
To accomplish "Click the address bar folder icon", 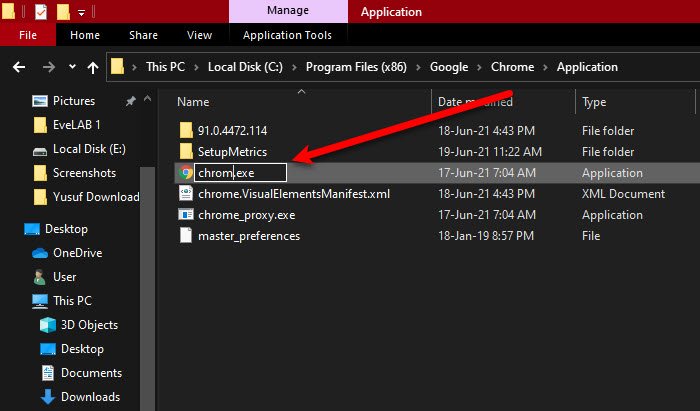I will (x=117, y=67).
